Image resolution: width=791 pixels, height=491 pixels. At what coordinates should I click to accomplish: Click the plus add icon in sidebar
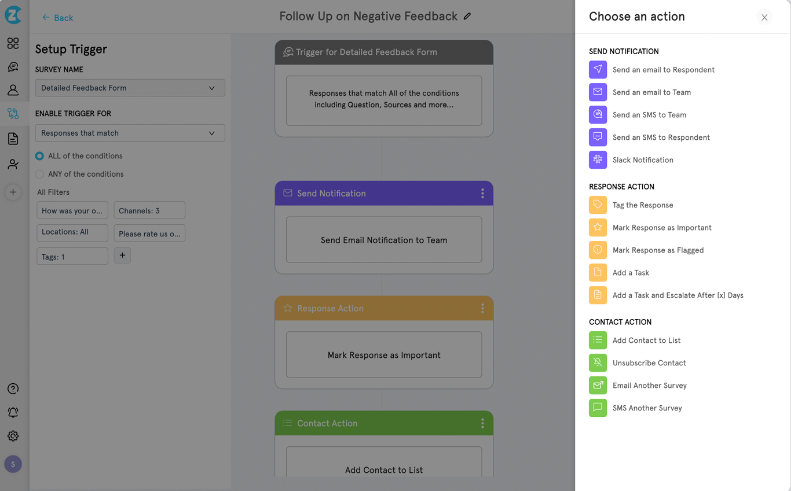pyautogui.click(x=13, y=192)
